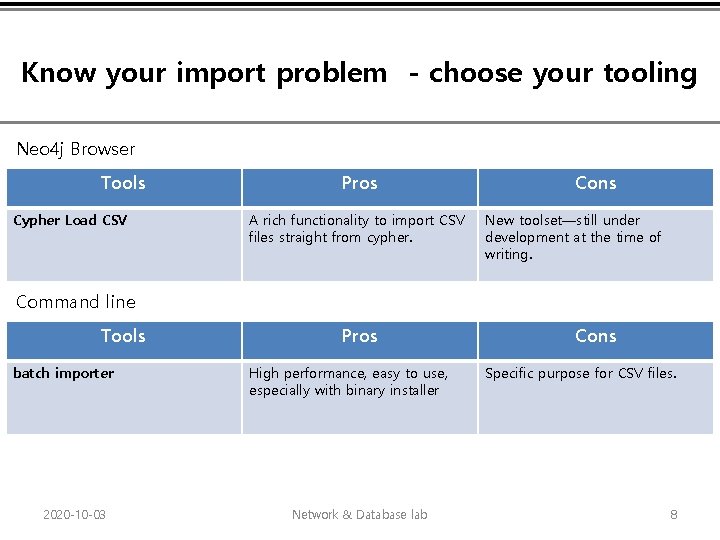
Task: Click the Cons header in the first table
Action: pos(595,184)
